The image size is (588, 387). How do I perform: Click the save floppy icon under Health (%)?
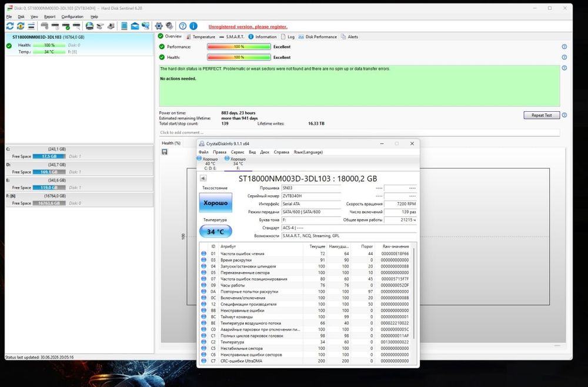click(x=164, y=152)
